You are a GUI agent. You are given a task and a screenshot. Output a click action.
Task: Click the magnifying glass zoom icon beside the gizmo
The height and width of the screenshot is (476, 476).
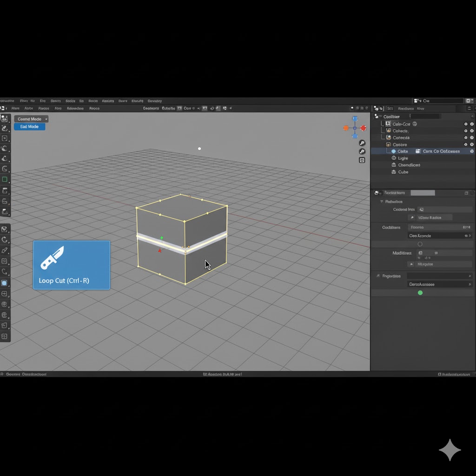click(x=362, y=143)
